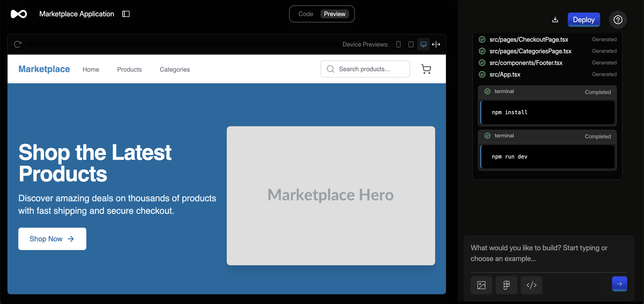644x304 pixels.
Task: Import from Figma using the Figma icon
Action: (x=506, y=285)
